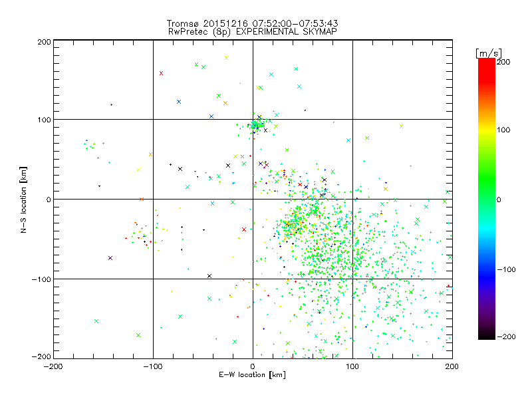Click y-axis tick label '200' at top
Image resolution: width=532 pixels, height=399 pixels.
pyautogui.click(x=44, y=42)
